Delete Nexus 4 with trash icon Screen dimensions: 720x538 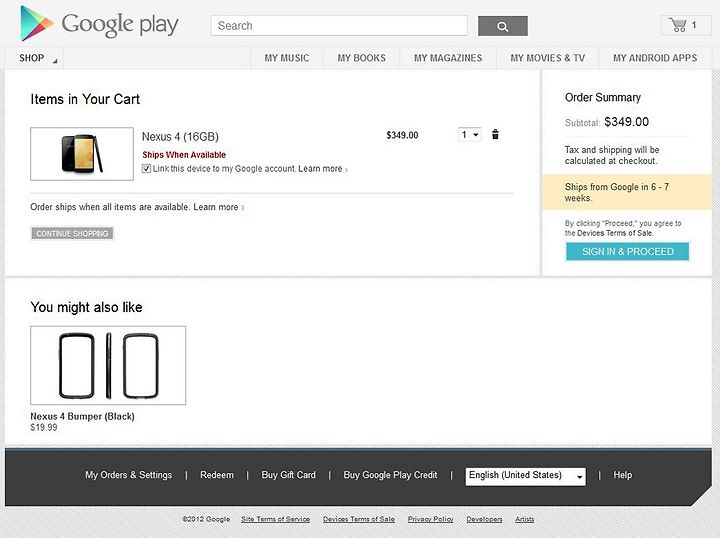click(x=495, y=134)
